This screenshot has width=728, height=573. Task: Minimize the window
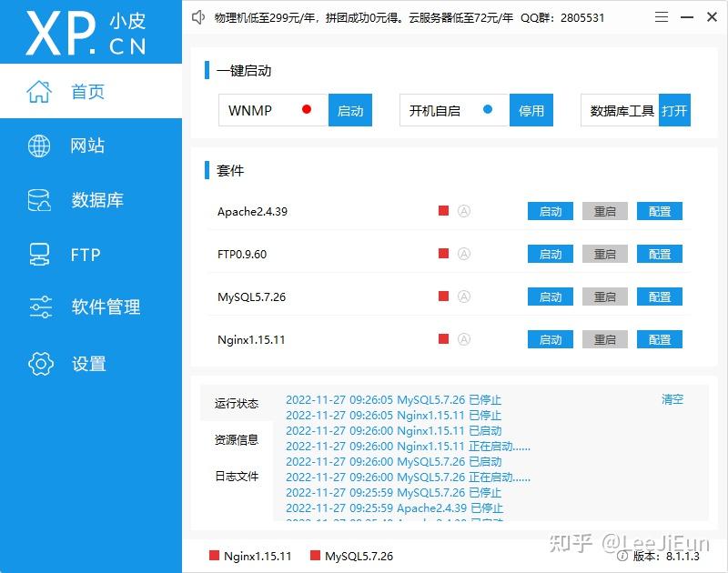pyautogui.click(x=687, y=17)
